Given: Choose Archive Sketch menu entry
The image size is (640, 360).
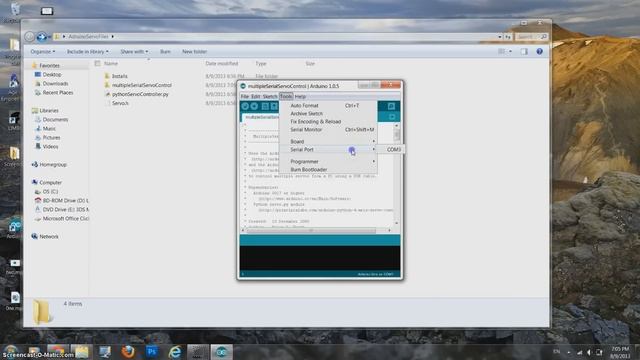Looking at the screenshot, I should point(328,113).
